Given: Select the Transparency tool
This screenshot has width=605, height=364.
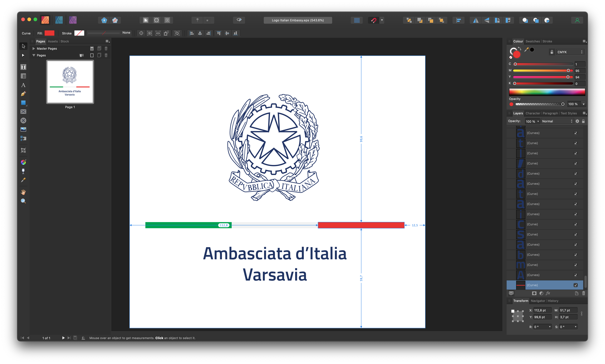Looking at the screenshot, I should (23, 171).
